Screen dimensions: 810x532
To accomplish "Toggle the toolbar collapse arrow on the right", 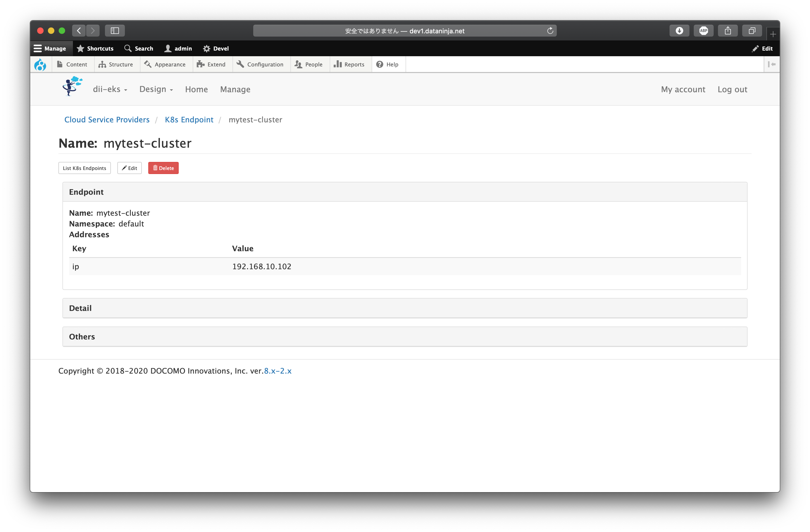I will click(x=772, y=64).
